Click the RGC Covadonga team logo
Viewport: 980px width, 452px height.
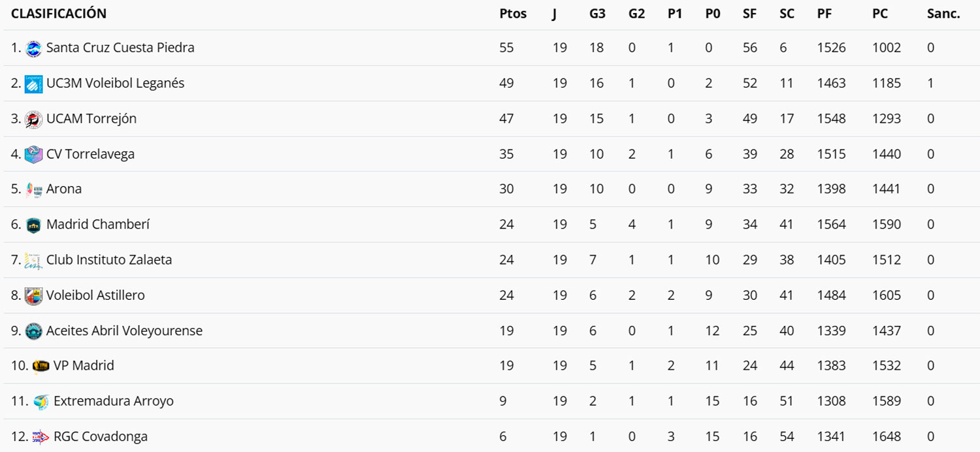[x=41, y=436]
